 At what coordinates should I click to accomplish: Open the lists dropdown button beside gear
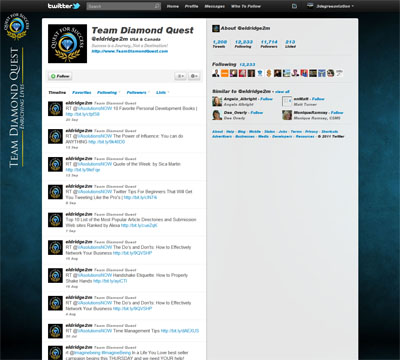(181, 76)
